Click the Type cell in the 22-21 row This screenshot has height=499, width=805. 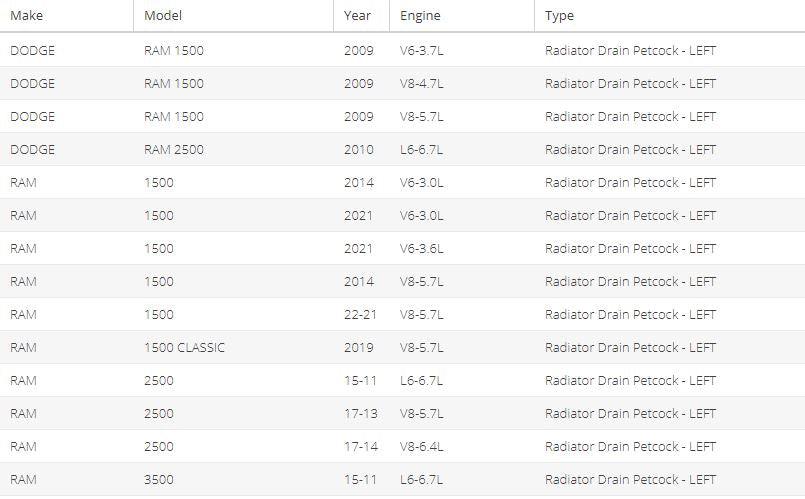coord(630,314)
